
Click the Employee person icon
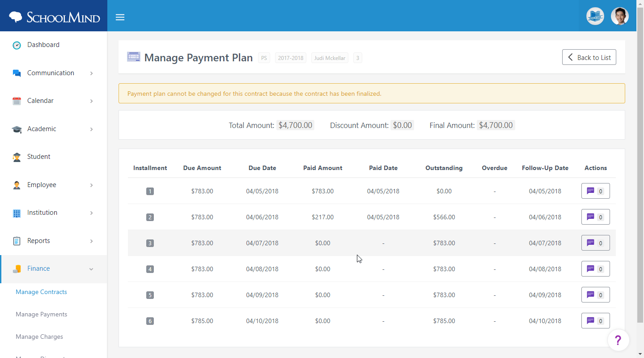(x=17, y=185)
